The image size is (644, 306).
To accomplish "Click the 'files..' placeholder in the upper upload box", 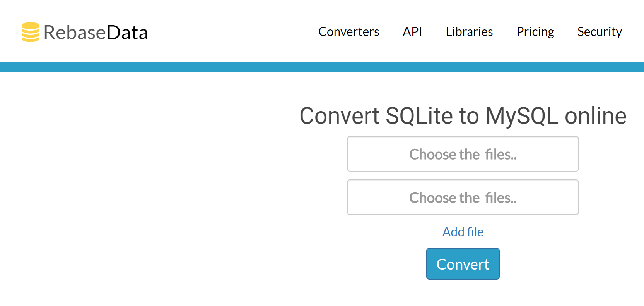I will point(501,155).
